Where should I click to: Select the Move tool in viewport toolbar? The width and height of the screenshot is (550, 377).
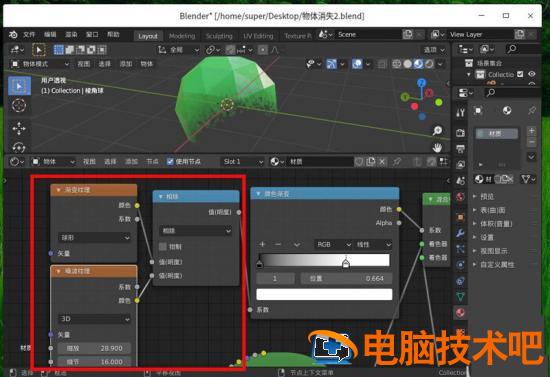19,128
